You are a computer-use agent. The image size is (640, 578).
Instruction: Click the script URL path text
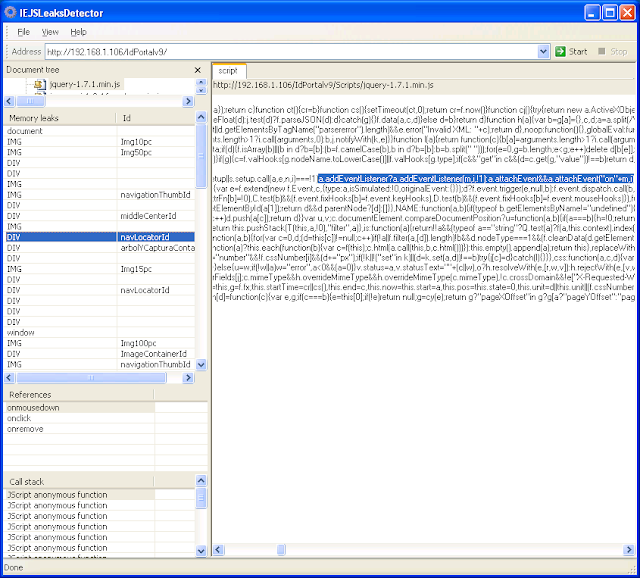[323, 85]
